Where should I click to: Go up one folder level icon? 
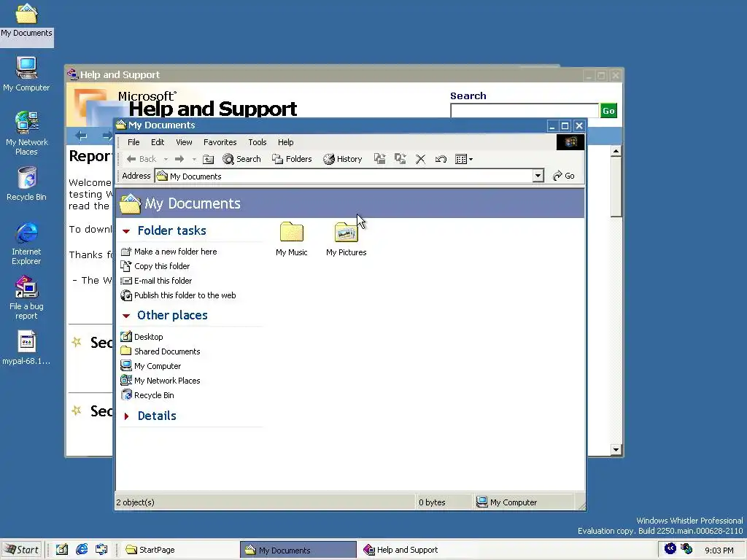(208, 159)
